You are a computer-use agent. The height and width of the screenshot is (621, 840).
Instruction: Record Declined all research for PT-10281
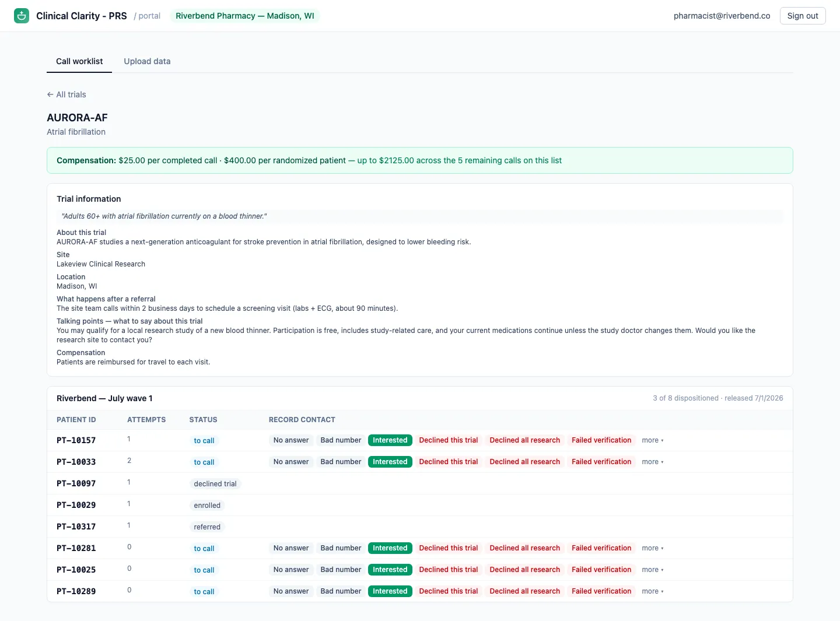pos(525,548)
